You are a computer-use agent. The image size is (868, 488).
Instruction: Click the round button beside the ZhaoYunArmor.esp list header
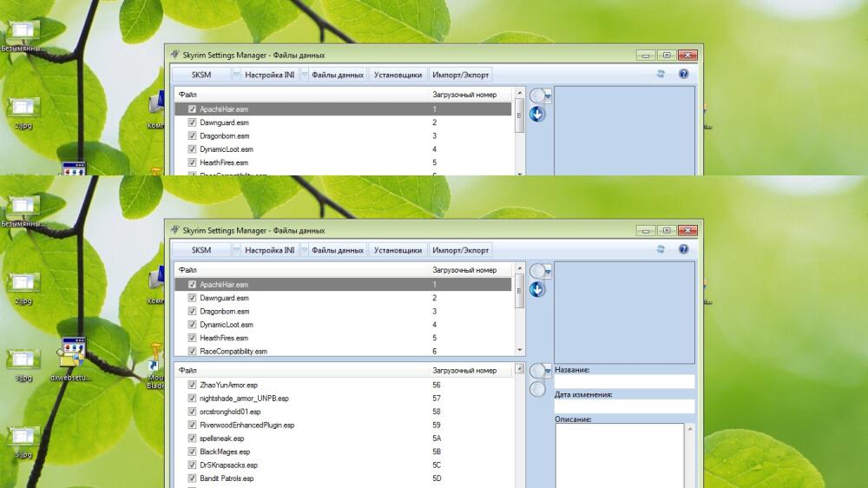pyautogui.click(x=537, y=371)
